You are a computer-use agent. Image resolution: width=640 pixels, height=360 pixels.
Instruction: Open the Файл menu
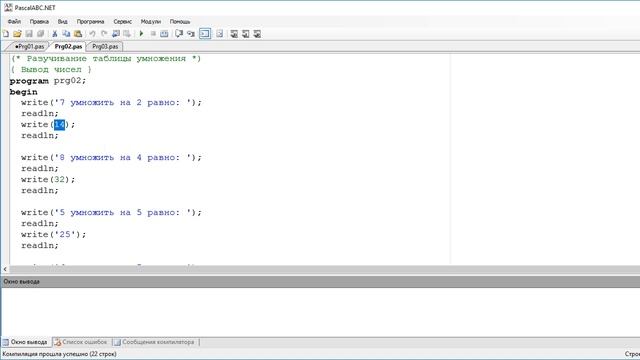(x=14, y=21)
